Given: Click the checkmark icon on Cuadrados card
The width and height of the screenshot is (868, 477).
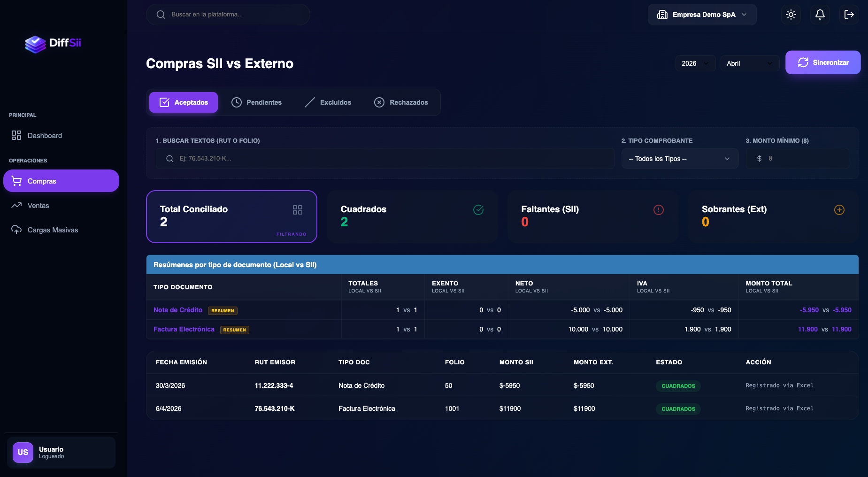Looking at the screenshot, I should (x=478, y=210).
